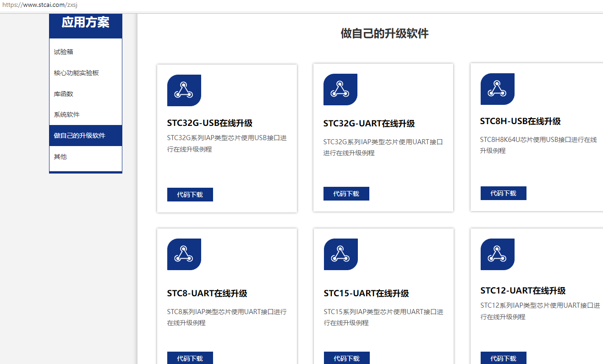603x364 pixels.
Task: Click the STC15系列IAP description text
Action: (x=384, y=317)
